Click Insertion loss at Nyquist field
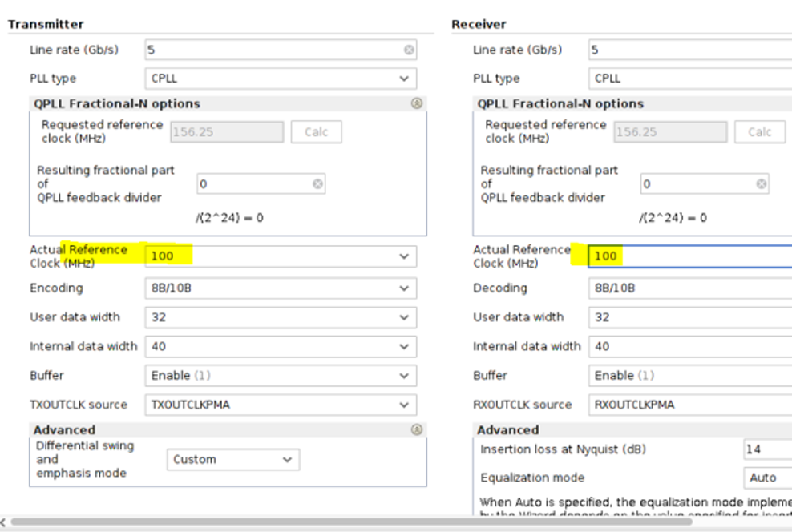 pyautogui.click(x=768, y=449)
